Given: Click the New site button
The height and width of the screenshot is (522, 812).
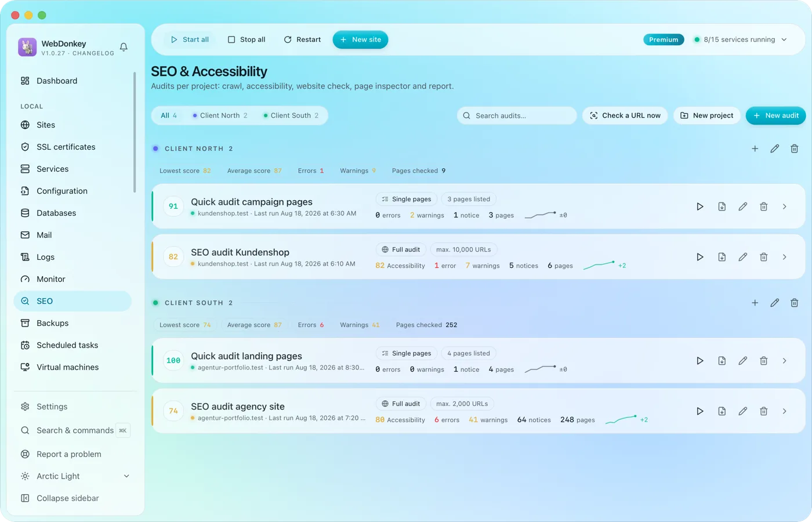Looking at the screenshot, I should click(x=360, y=39).
